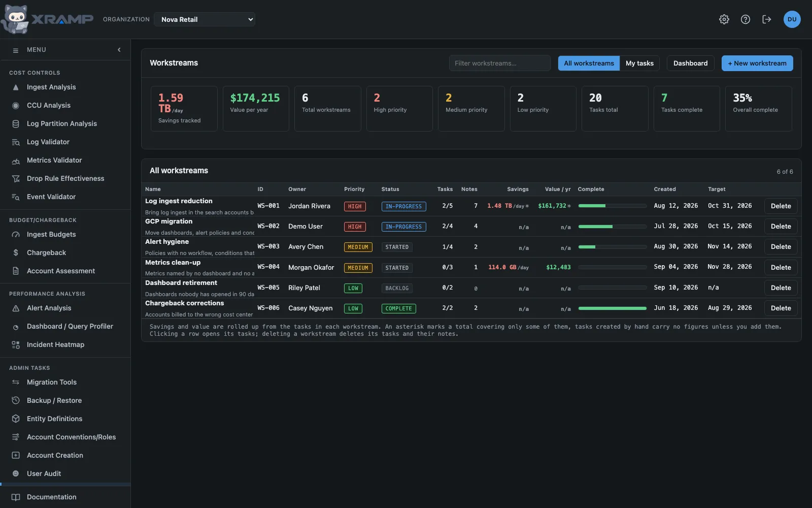Click the Documentation book icon

16,497
